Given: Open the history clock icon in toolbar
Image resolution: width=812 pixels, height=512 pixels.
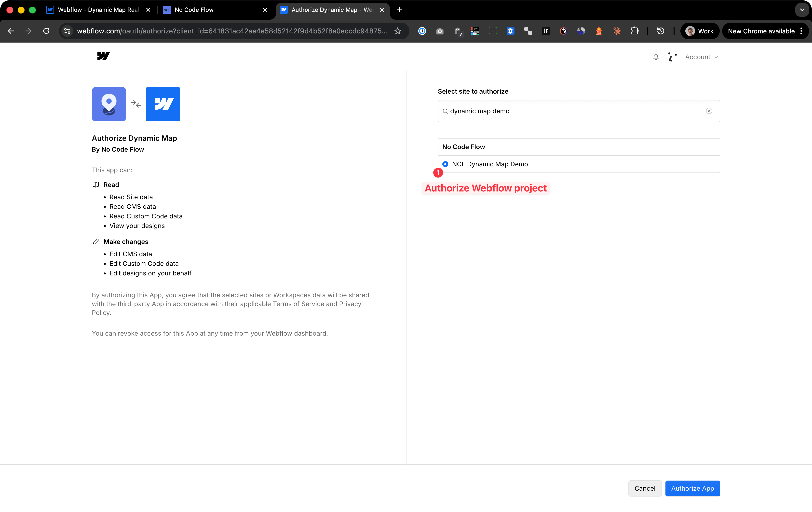Looking at the screenshot, I should (661, 31).
